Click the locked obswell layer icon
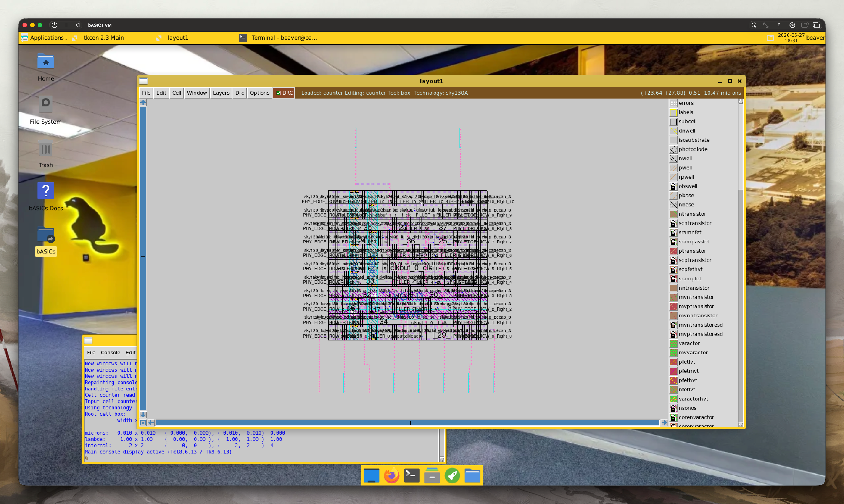The width and height of the screenshot is (844, 504). pos(673,186)
